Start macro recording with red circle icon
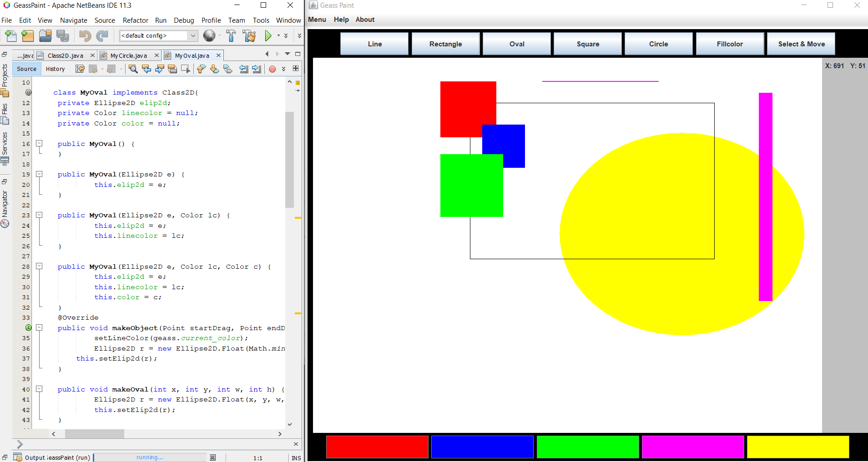Image resolution: width=868 pixels, height=462 pixels. tap(272, 69)
